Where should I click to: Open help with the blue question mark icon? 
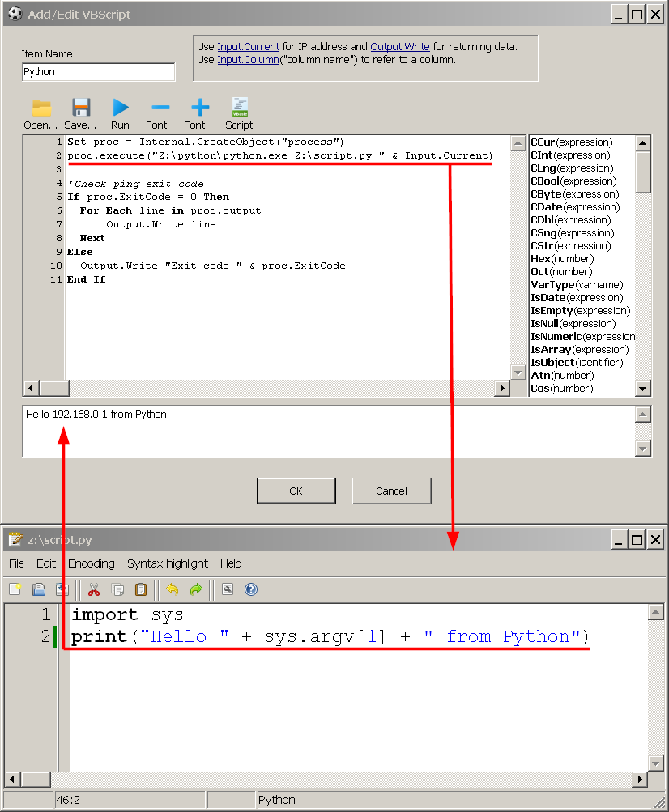click(x=251, y=589)
